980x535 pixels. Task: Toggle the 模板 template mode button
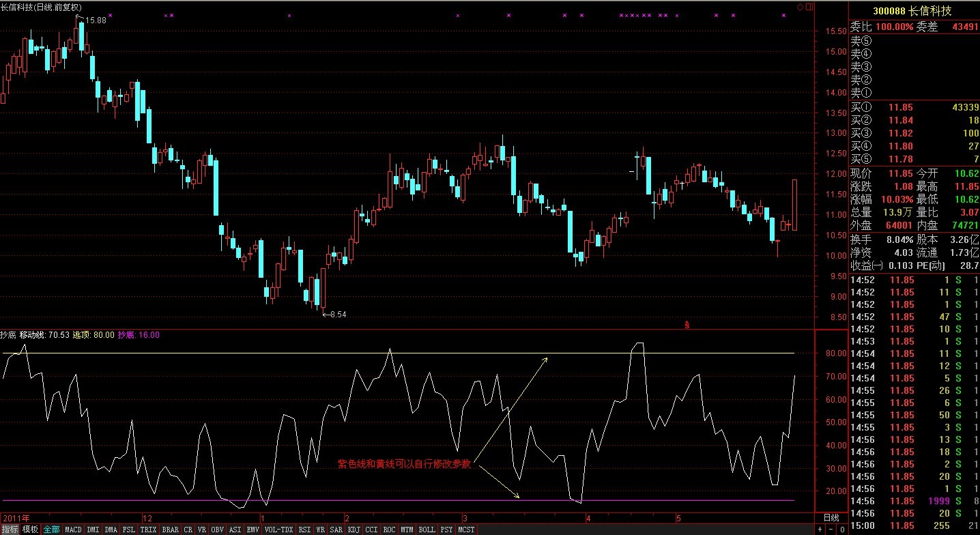point(30,530)
